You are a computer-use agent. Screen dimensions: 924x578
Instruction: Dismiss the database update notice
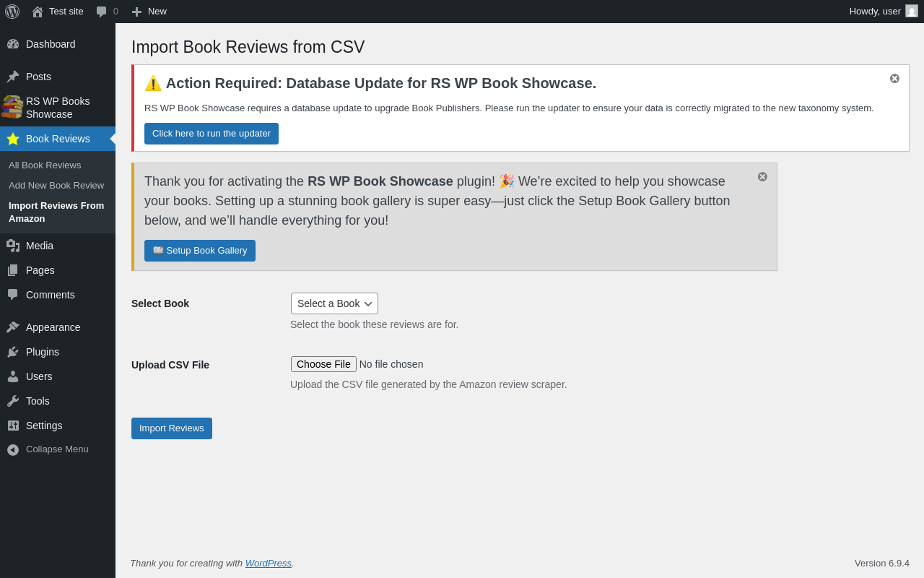pos(894,78)
